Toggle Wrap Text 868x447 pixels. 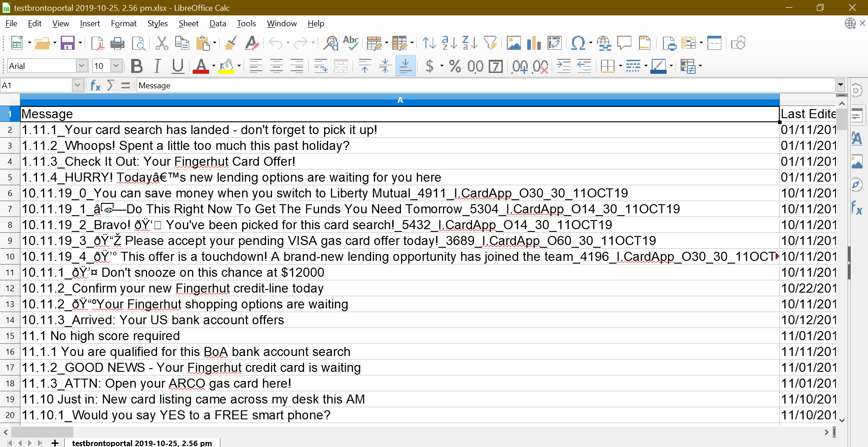point(321,66)
